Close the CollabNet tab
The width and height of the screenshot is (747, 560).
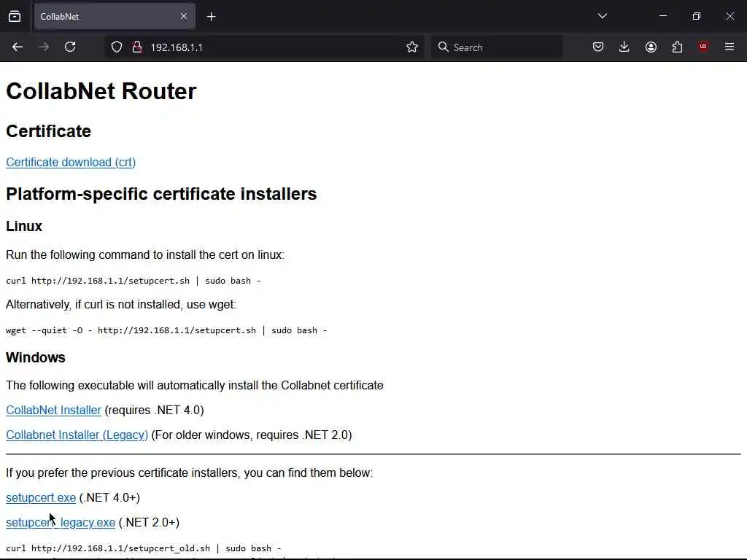184,17
